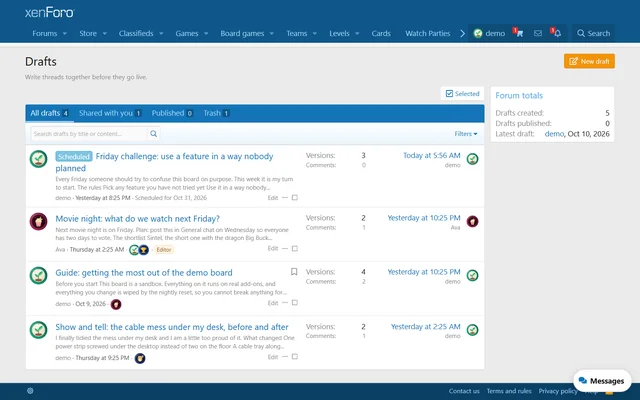Open the Friday challenge draft title

point(164,162)
